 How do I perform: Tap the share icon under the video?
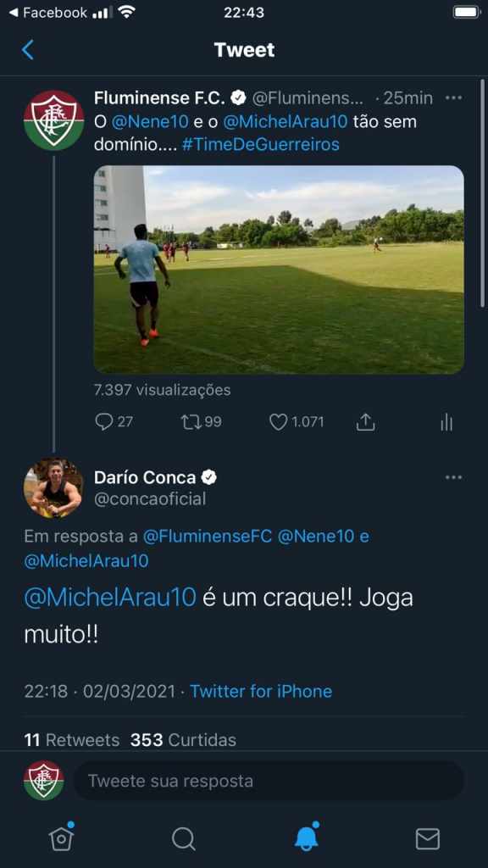(x=365, y=422)
